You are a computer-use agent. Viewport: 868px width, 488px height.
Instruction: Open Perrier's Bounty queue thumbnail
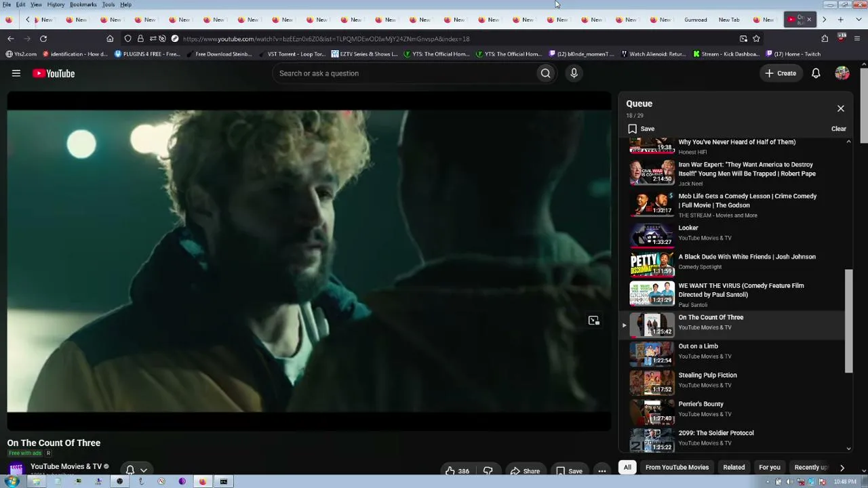652,411
